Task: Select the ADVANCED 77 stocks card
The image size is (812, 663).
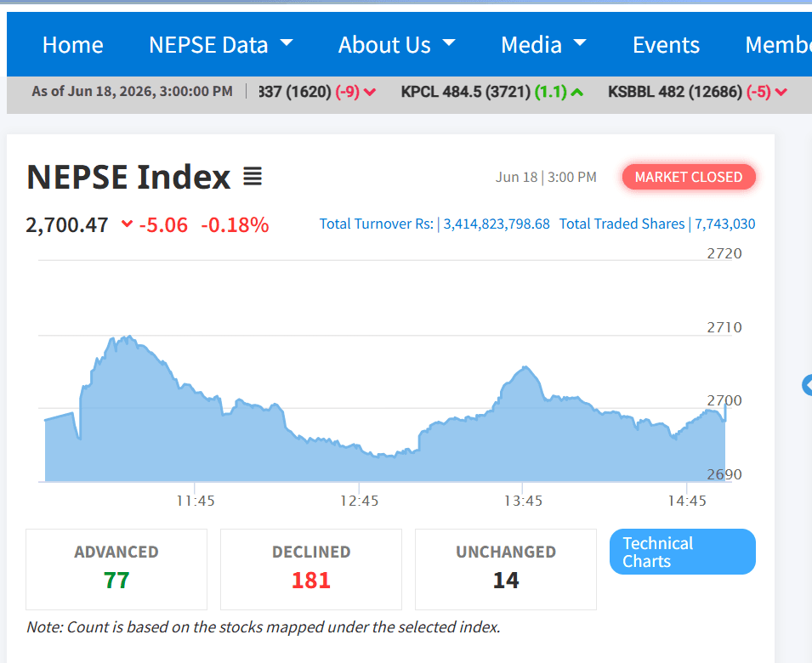Action: pyautogui.click(x=116, y=569)
